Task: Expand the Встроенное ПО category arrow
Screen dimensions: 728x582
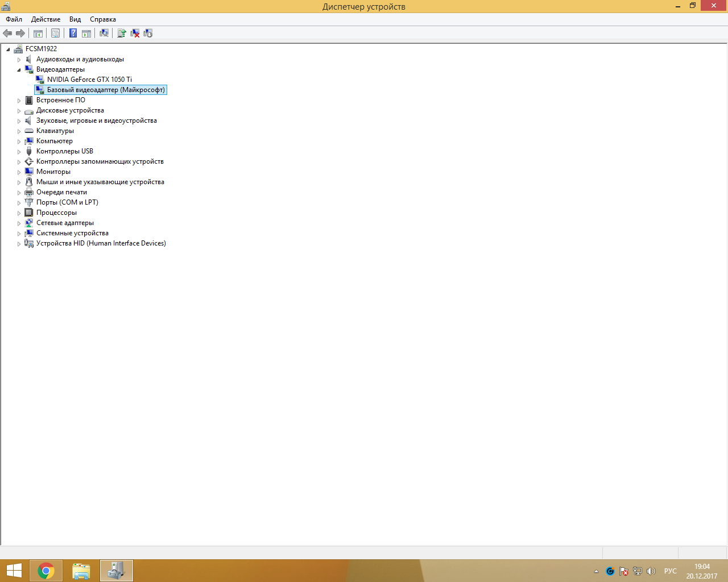Action: (19, 100)
